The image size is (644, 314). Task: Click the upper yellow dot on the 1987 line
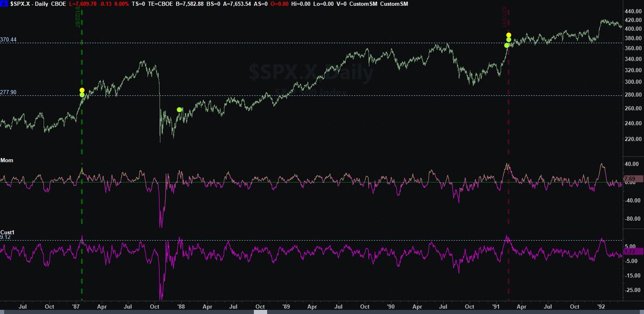(x=82, y=90)
